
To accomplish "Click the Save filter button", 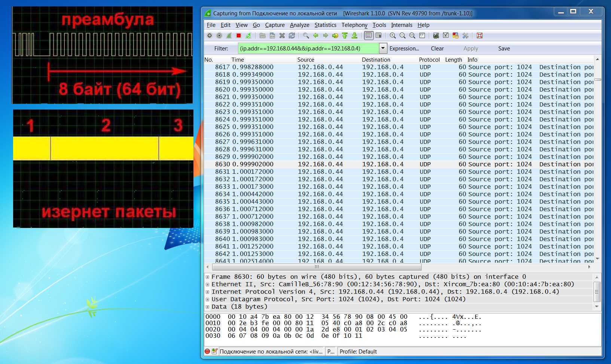I will 504,49.
